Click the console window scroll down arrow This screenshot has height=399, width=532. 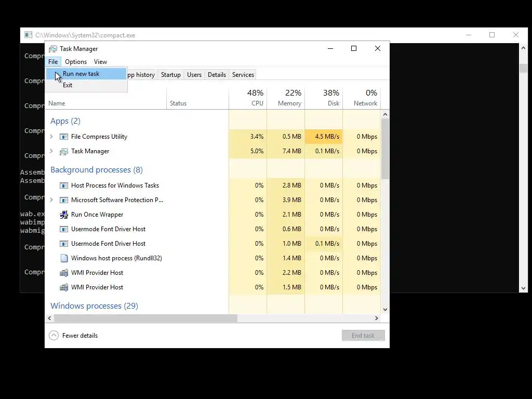pos(523,288)
